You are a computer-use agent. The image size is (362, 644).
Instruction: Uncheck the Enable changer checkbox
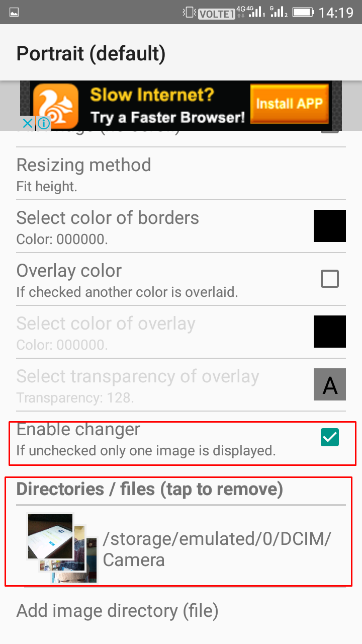pos(330,437)
